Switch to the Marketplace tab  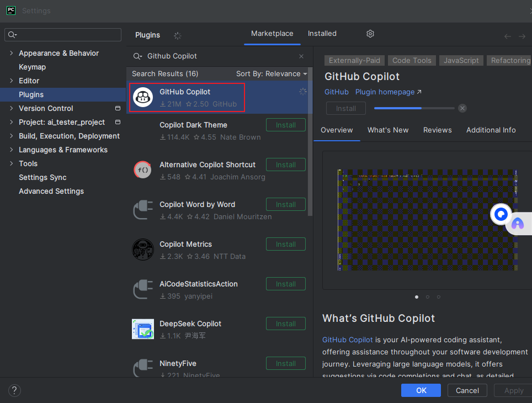[272, 34]
